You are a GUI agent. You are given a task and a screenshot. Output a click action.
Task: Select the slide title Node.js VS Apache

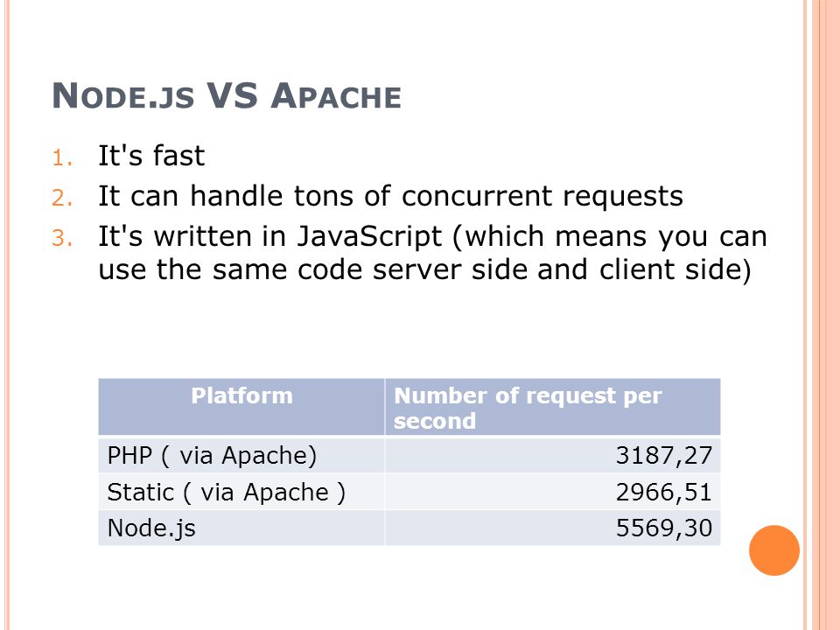tap(227, 96)
